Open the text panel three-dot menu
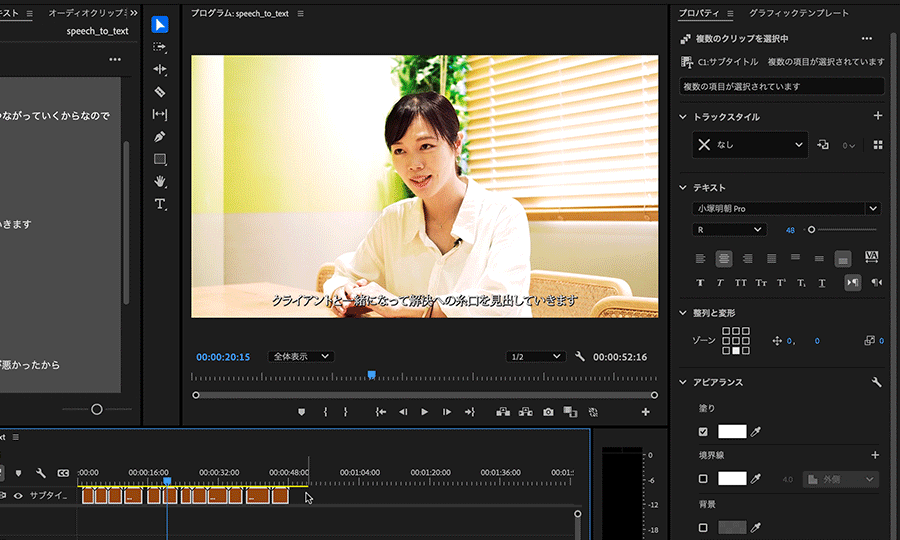This screenshot has height=540, width=900. point(115,59)
